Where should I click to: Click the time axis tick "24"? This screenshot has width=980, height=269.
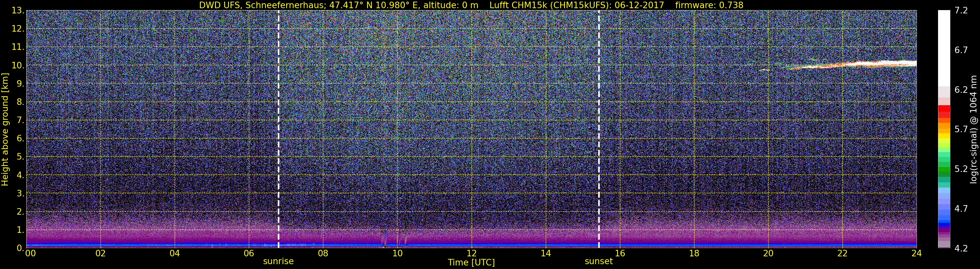pos(917,253)
